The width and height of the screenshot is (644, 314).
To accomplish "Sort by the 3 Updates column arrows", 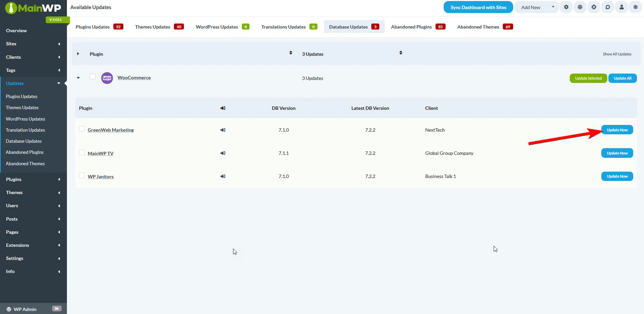I will (x=401, y=53).
